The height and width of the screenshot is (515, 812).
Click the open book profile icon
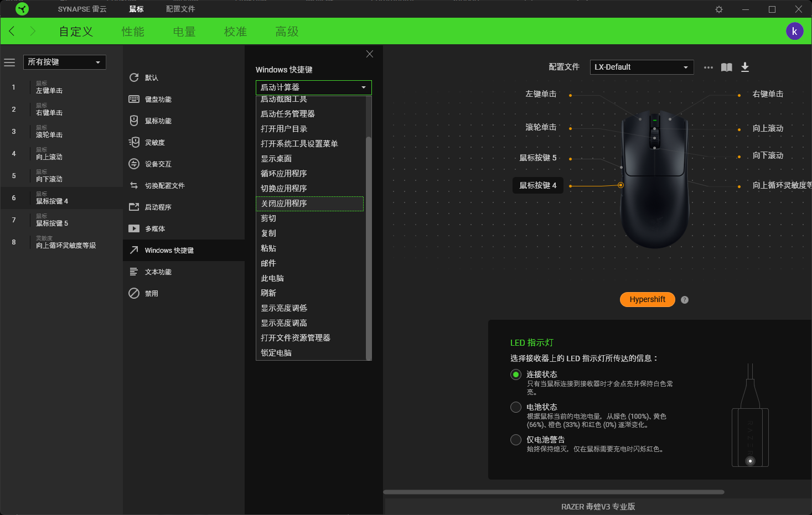coord(727,67)
